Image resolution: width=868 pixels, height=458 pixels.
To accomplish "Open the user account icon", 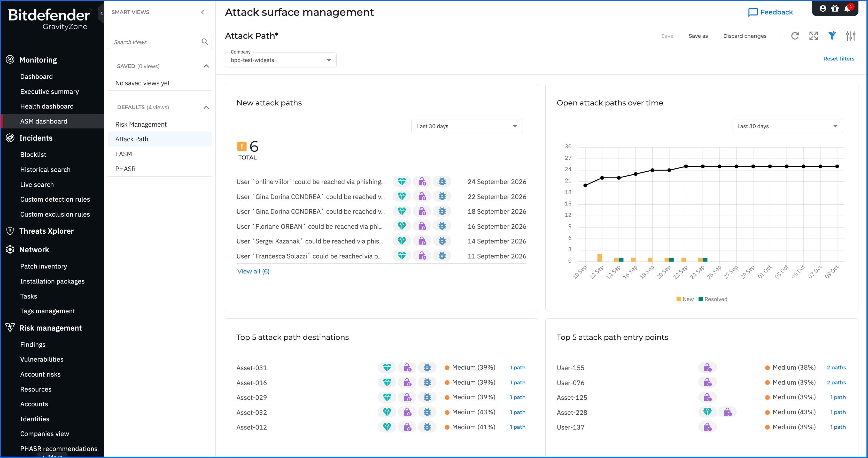I will click(823, 9).
